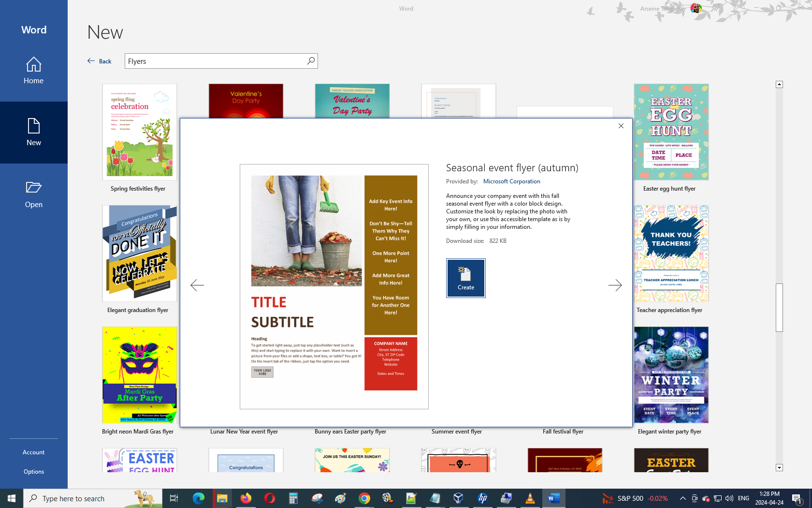Choose the Spring festivities flyer template
The height and width of the screenshot is (508, 812).
click(140, 132)
